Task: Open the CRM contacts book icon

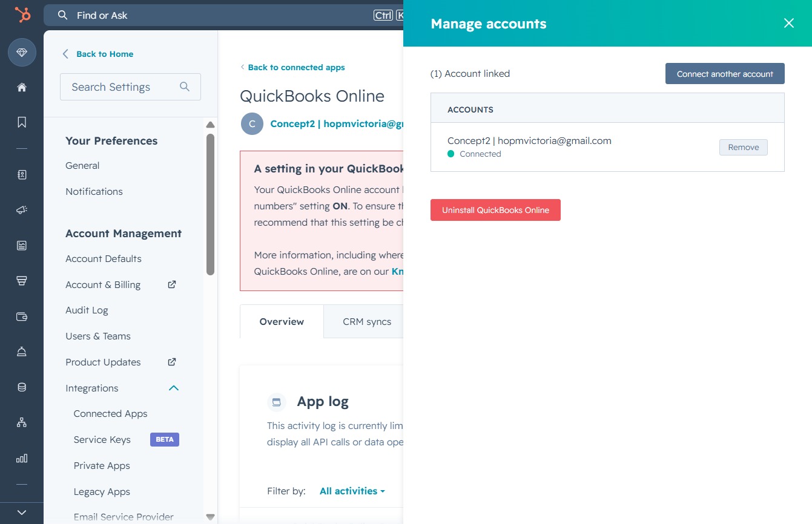Action: pyautogui.click(x=22, y=175)
